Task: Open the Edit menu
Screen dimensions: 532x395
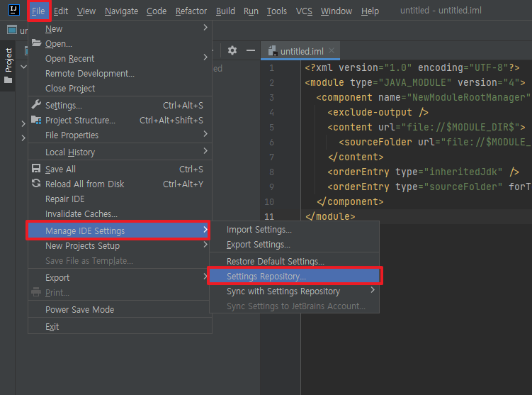Action: point(61,11)
